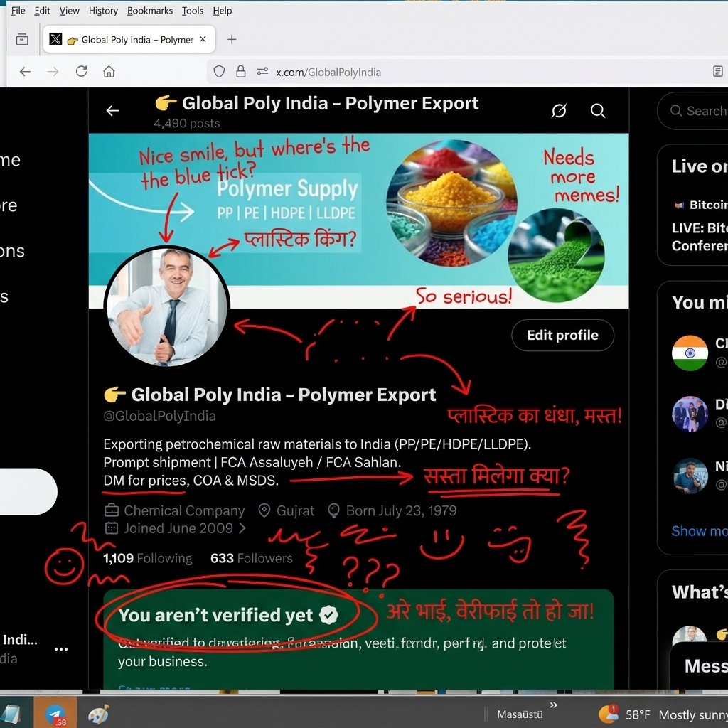Click the weather icon showing 58°F
Screen dimensions: 728x728
click(609, 714)
